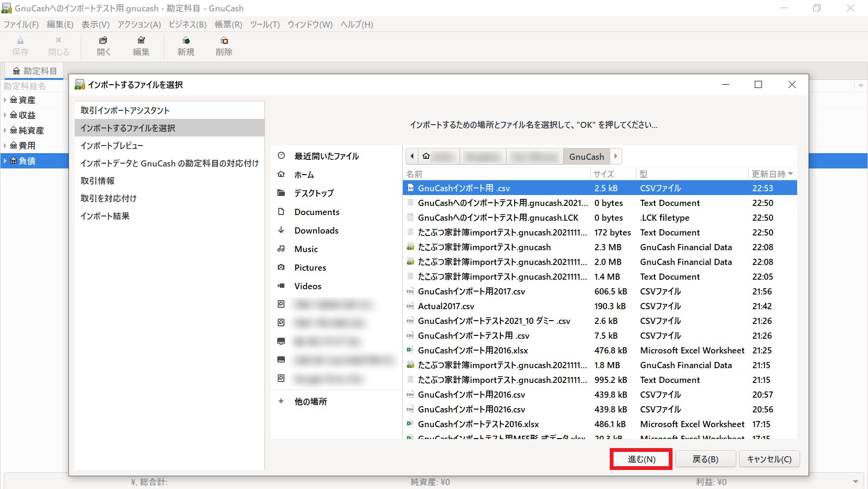Click インポートプレビュー step in assistant sidebar
868x489 pixels.
pos(169,146)
